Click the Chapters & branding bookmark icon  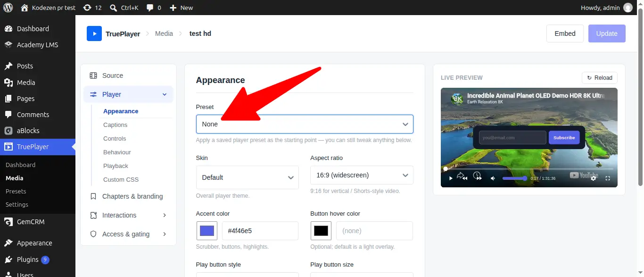(x=93, y=196)
